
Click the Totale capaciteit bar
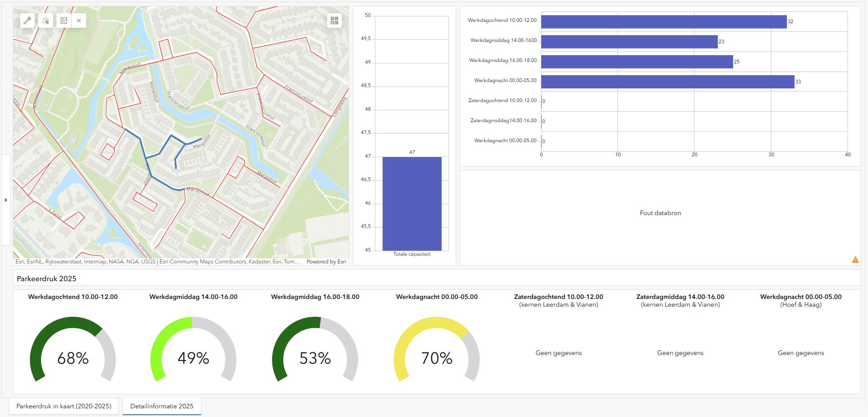click(411, 203)
